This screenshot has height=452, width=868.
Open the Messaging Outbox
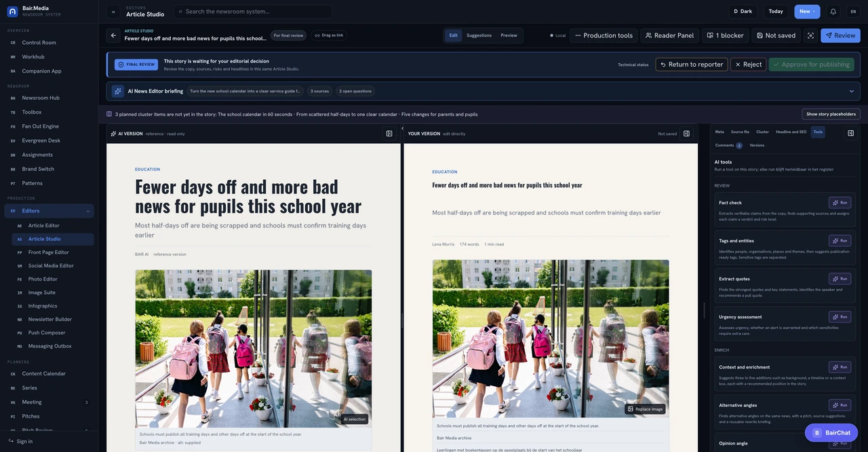click(53, 346)
